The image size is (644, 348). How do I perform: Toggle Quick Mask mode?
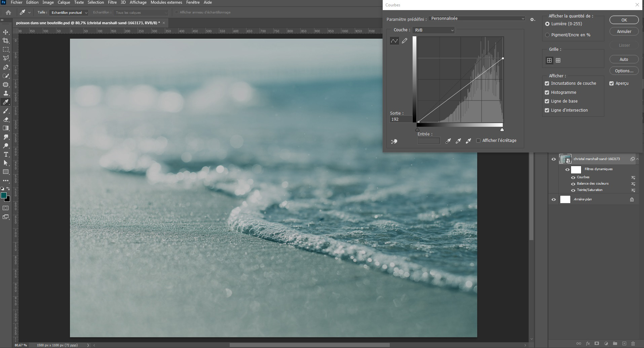(x=6, y=208)
